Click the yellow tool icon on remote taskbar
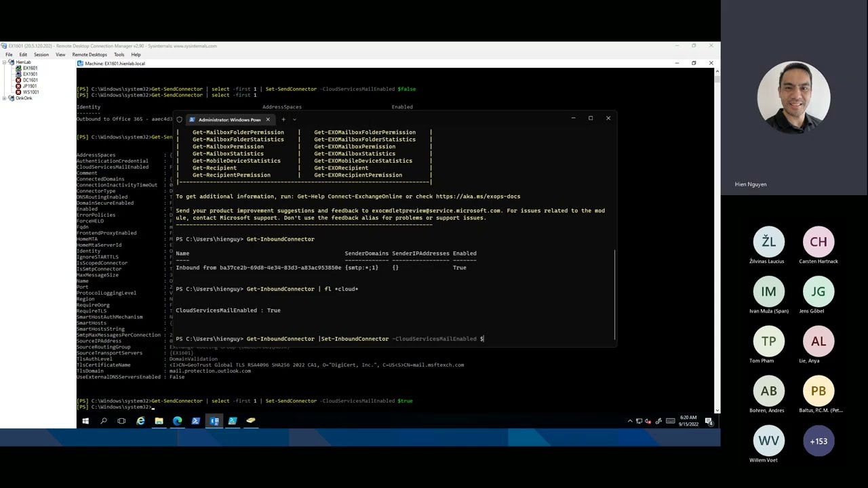Viewport: 868px width, 488px height. (251, 421)
